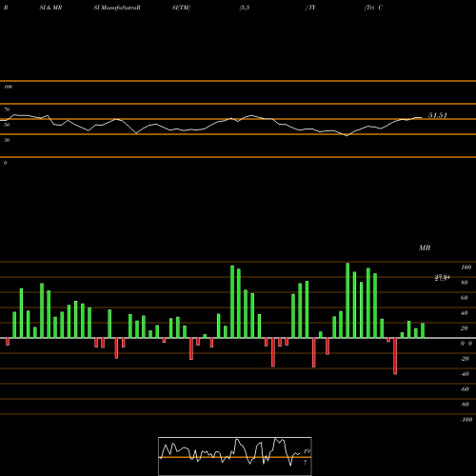Screen dimensions: 476x476
Task: Open the mini overview chart thumbnail
Action: (x=235, y=456)
